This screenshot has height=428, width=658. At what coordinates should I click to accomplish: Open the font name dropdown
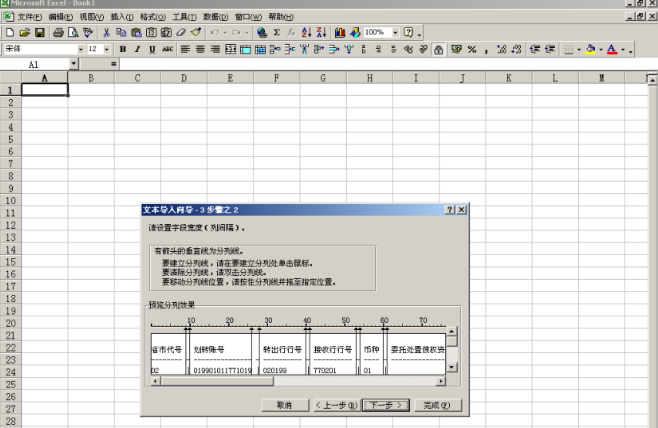point(81,49)
